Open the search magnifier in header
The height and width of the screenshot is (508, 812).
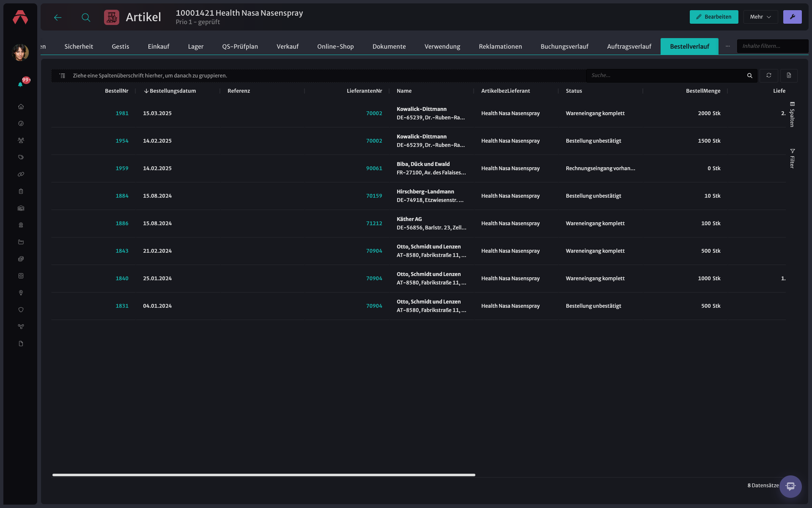click(86, 17)
